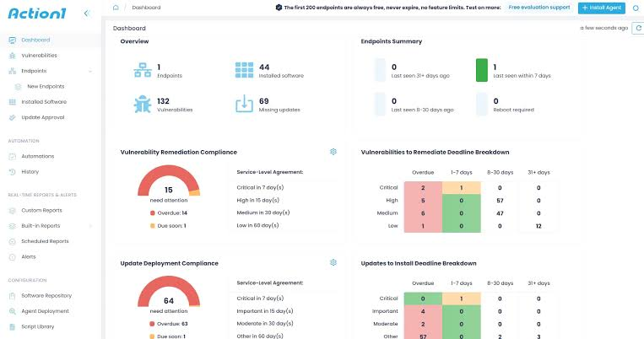The image size is (644, 339).
Task: Click the Critical in 7 day(s) vulnerability SLA
Action: 260,187
